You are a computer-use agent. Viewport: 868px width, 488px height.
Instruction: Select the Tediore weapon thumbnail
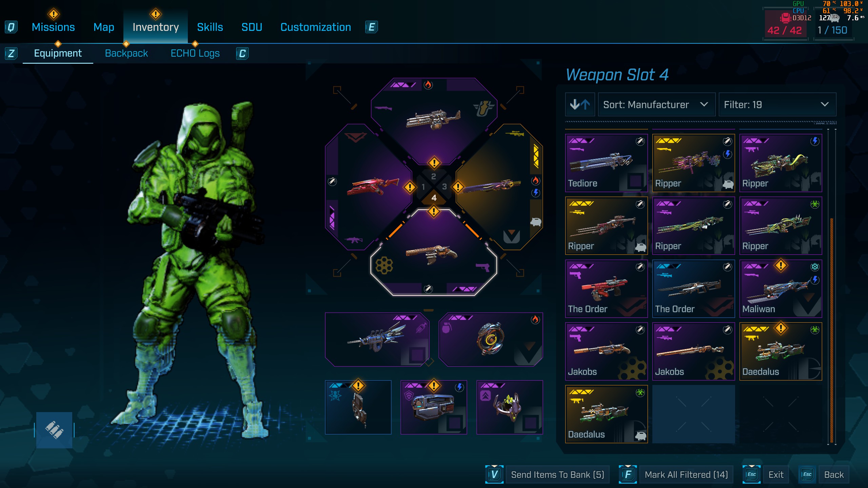point(606,163)
